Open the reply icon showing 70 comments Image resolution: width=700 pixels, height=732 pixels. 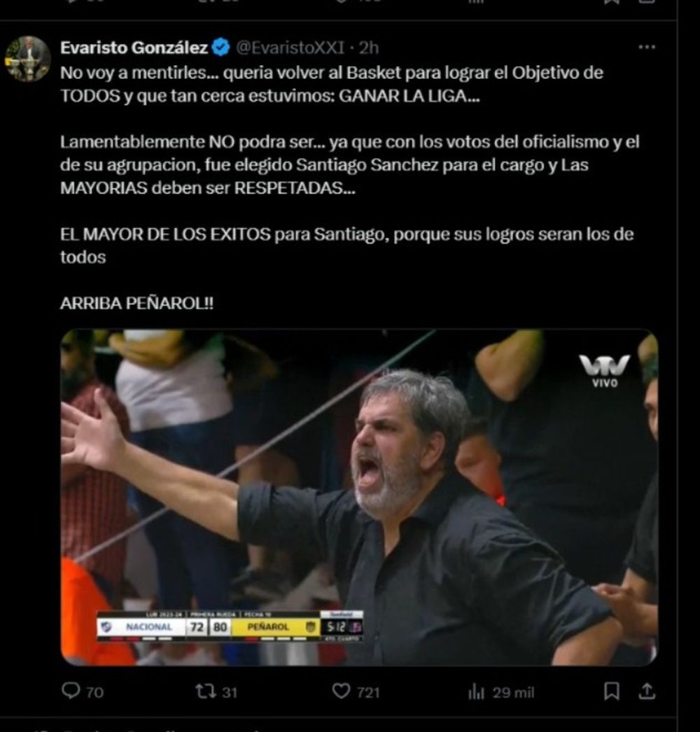click(71, 691)
